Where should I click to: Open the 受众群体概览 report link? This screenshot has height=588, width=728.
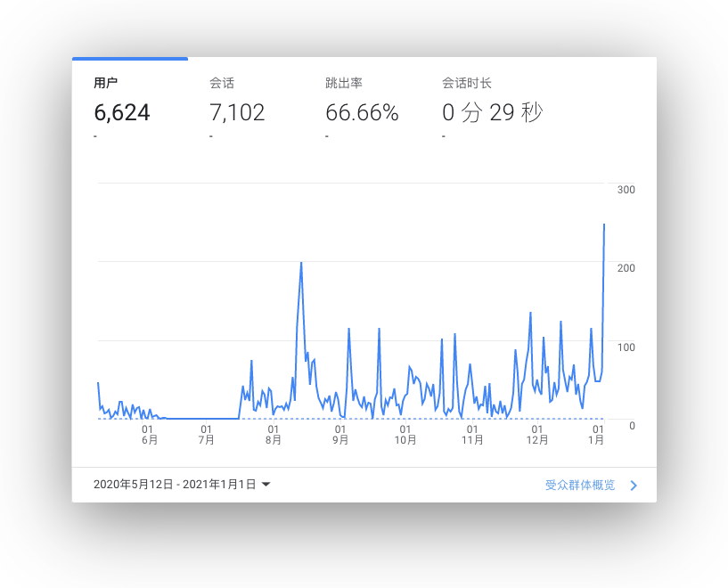pyautogui.click(x=580, y=486)
